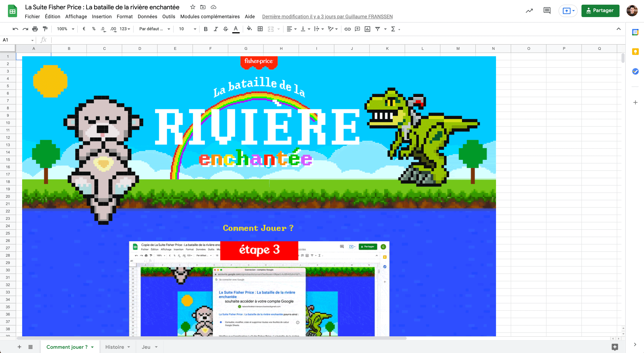Click the Partager share button
This screenshot has height=353, width=644.
[x=600, y=11]
